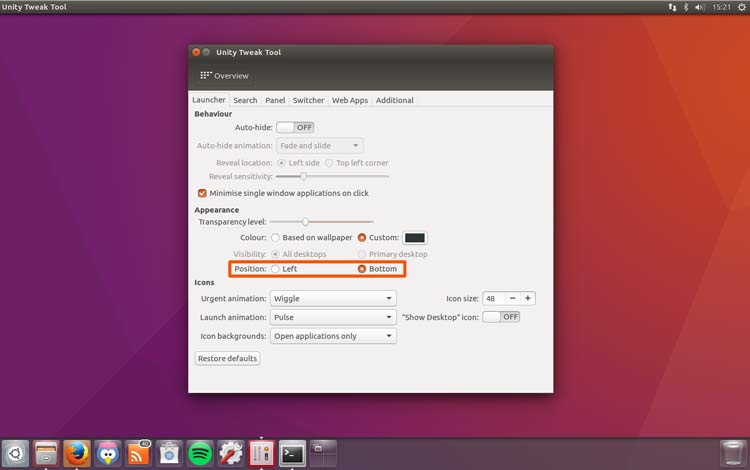The width and height of the screenshot is (750, 470).
Task: Decrease icon size with minus button
Action: (512, 298)
